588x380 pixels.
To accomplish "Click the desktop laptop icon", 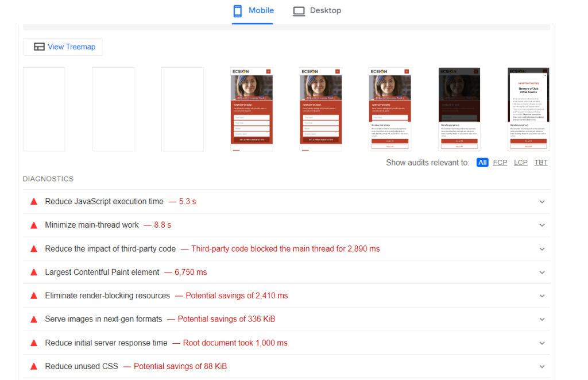I will 299,11.
